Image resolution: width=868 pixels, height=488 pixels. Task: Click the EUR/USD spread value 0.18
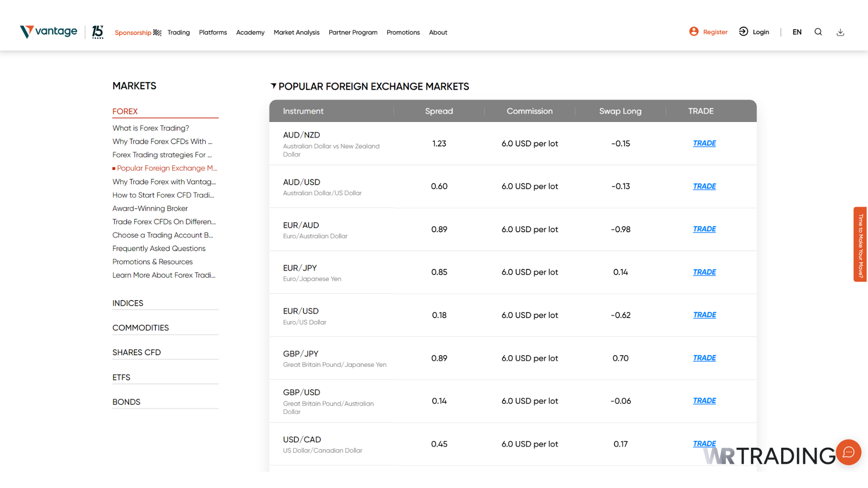439,315
